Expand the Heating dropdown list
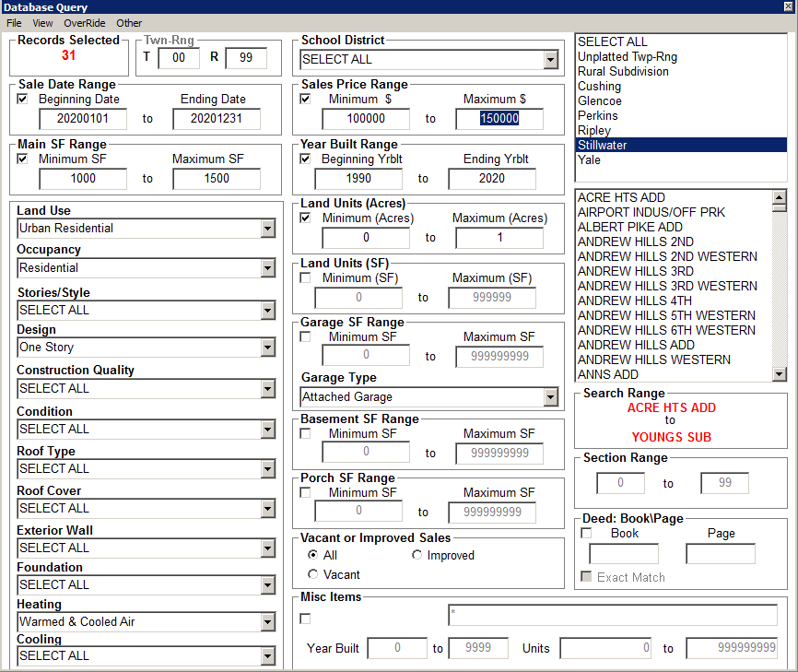This screenshot has height=672, width=798. [x=267, y=622]
